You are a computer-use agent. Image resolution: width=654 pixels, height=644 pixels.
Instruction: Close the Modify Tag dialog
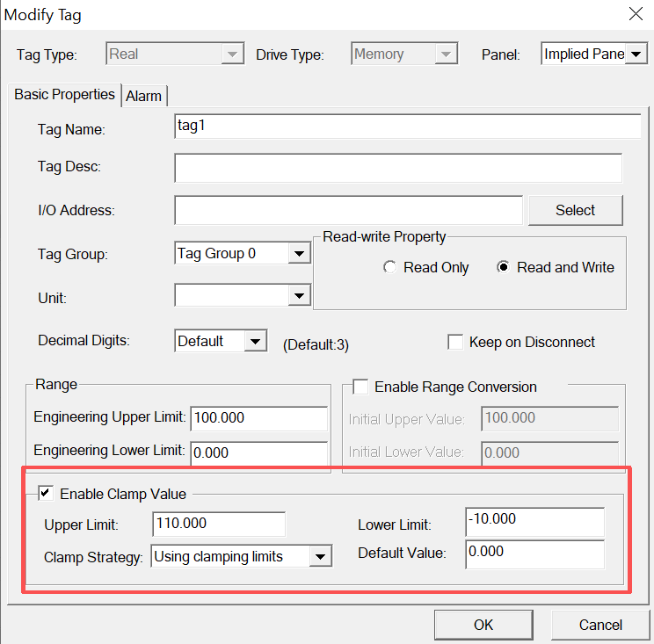coord(636,14)
